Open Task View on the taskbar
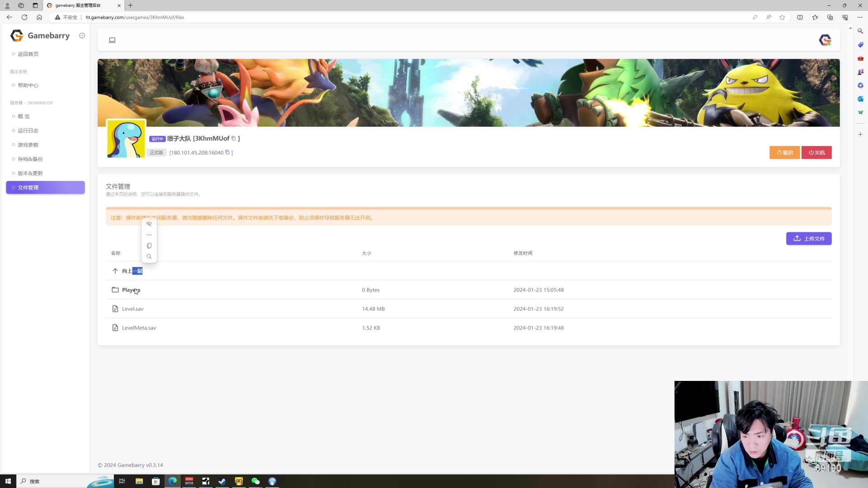868x488 pixels. [122, 481]
